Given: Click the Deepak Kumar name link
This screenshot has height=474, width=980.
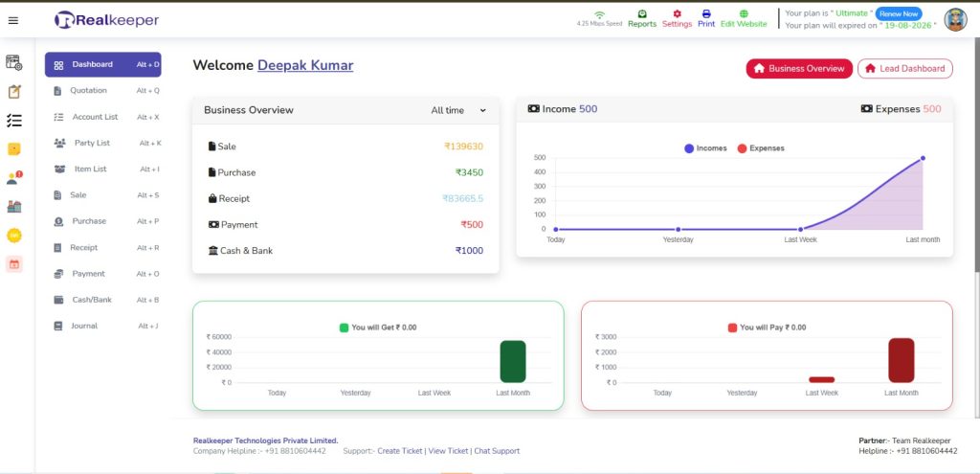Looking at the screenshot, I should click(305, 65).
